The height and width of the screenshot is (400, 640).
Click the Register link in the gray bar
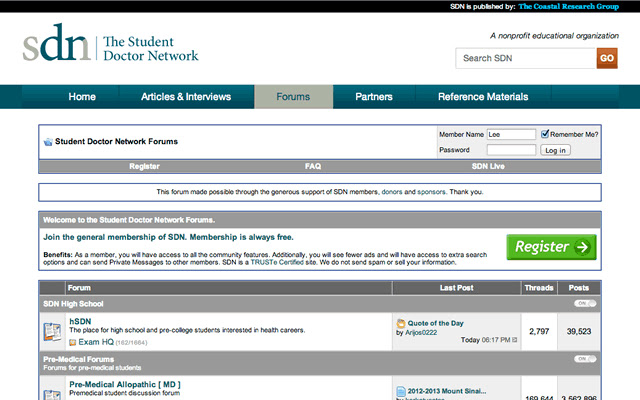pyautogui.click(x=144, y=167)
